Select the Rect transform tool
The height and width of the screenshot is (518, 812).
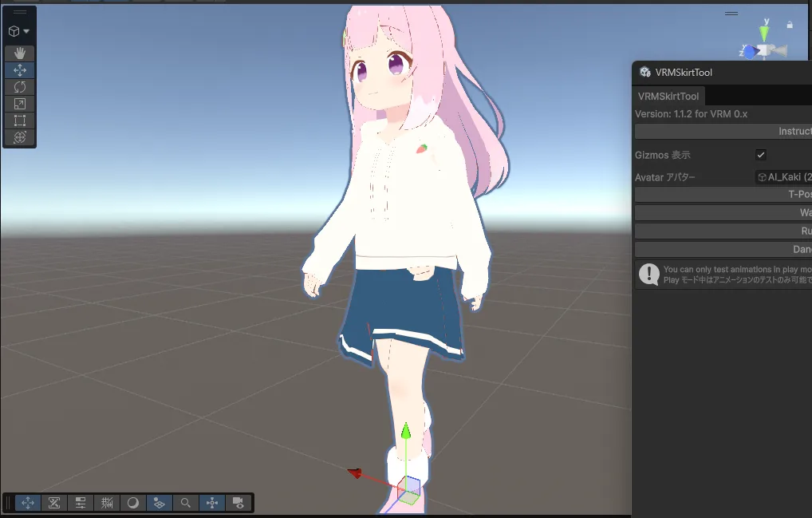(20, 121)
